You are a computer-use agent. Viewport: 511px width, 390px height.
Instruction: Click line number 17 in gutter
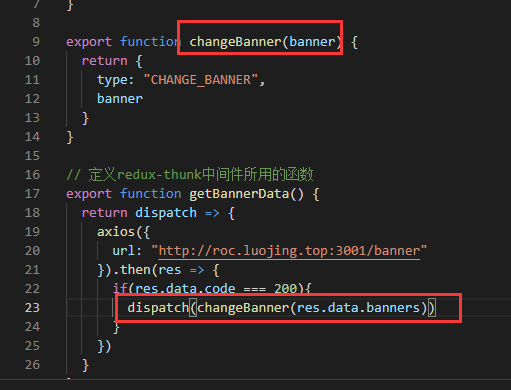pyautogui.click(x=32, y=194)
